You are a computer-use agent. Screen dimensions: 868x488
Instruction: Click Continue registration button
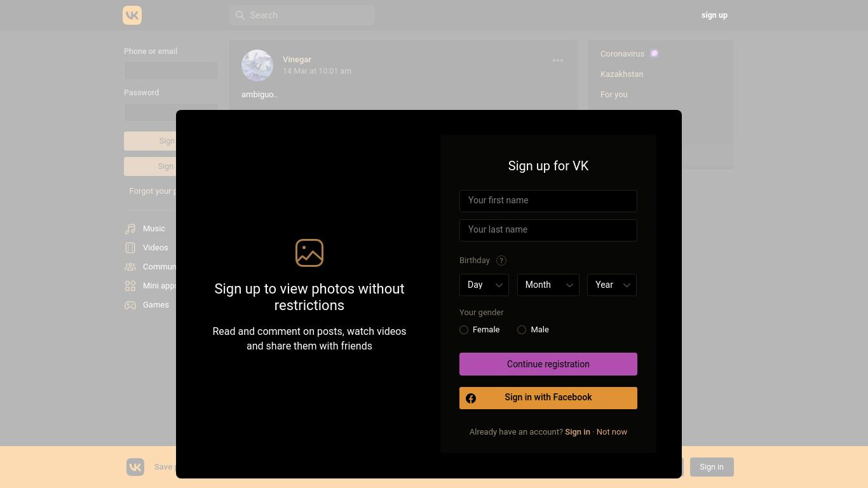pos(548,364)
